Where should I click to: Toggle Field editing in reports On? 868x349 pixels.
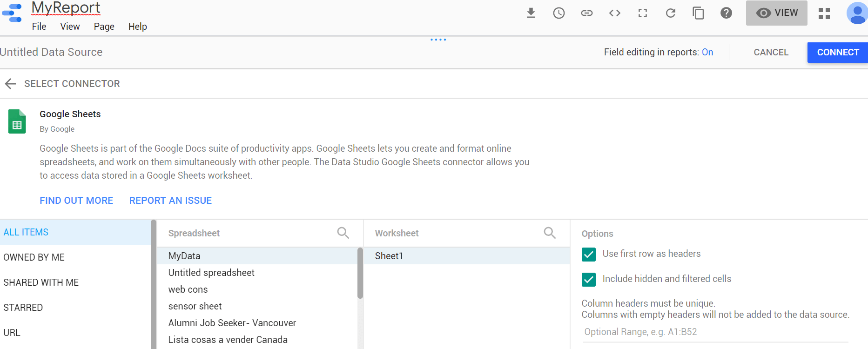coord(707,52)
